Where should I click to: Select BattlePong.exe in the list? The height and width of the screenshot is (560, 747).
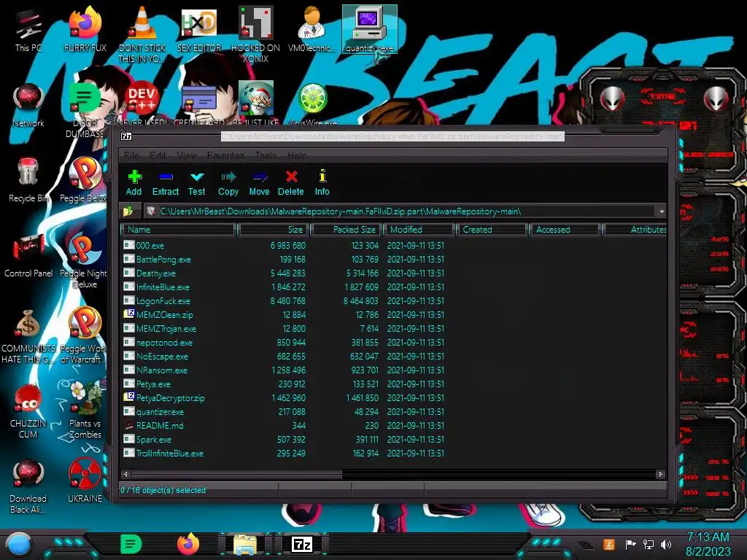[x=284, y=259]
